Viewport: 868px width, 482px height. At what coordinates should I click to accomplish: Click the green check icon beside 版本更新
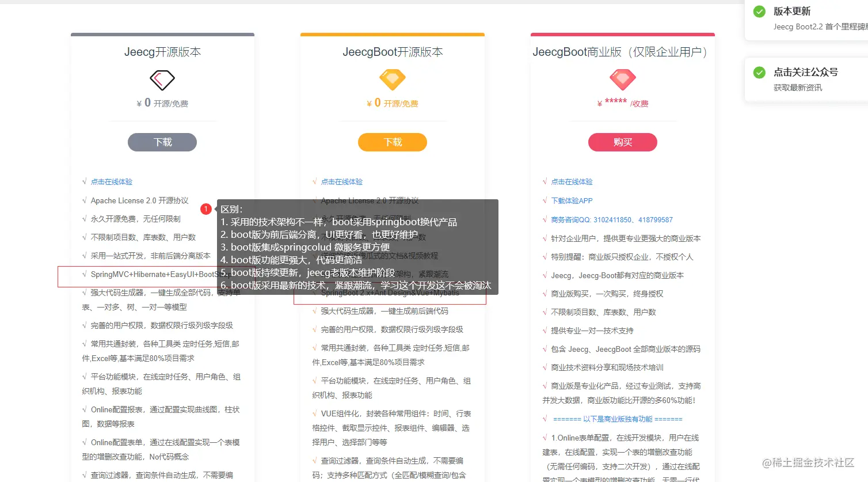759,12
